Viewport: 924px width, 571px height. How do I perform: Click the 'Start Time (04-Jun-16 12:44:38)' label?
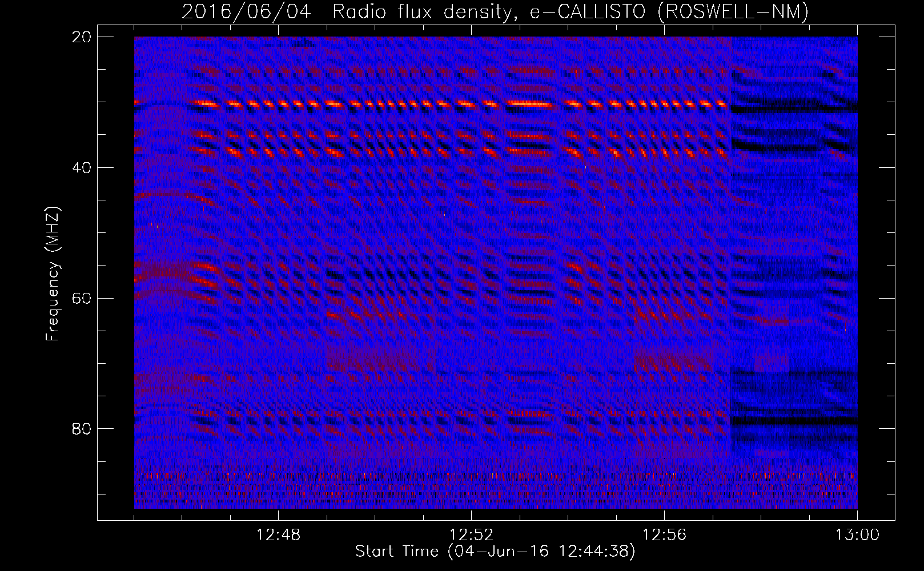[x=495, y=552]
